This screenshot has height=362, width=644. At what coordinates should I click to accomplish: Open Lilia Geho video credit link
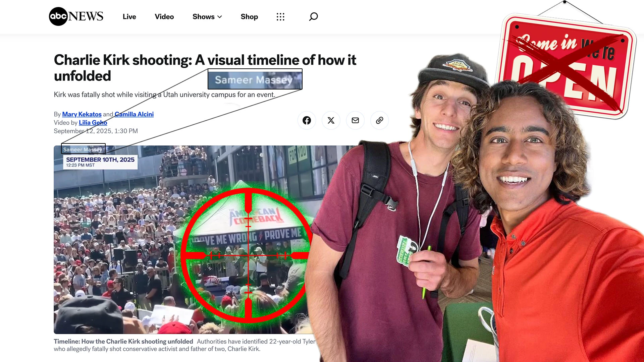coord(93,123)
